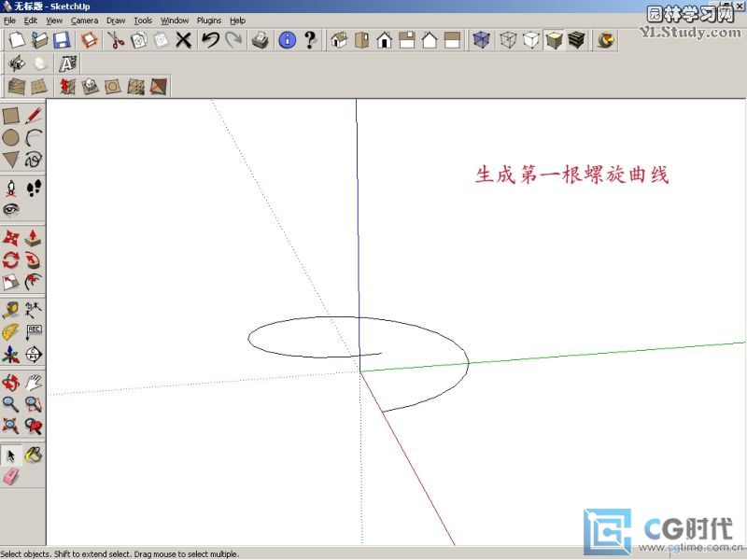Select the Scale tool

point(10,282)
